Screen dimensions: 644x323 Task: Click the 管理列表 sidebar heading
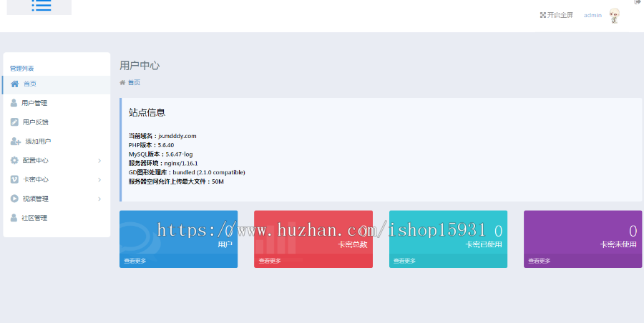[21, 69]
